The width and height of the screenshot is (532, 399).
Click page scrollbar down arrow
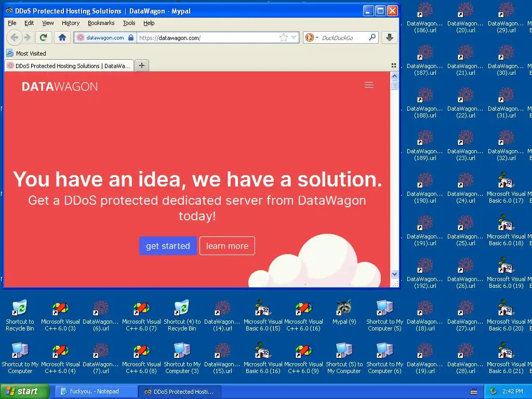394,274
